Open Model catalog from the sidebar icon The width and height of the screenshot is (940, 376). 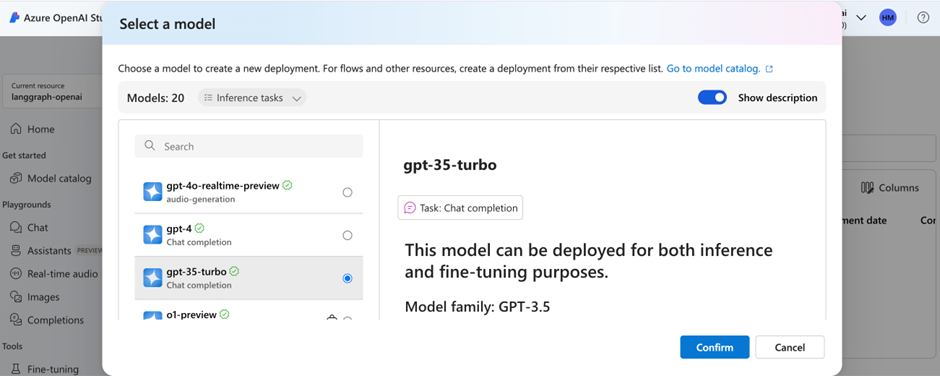click(x=16, y=178)
